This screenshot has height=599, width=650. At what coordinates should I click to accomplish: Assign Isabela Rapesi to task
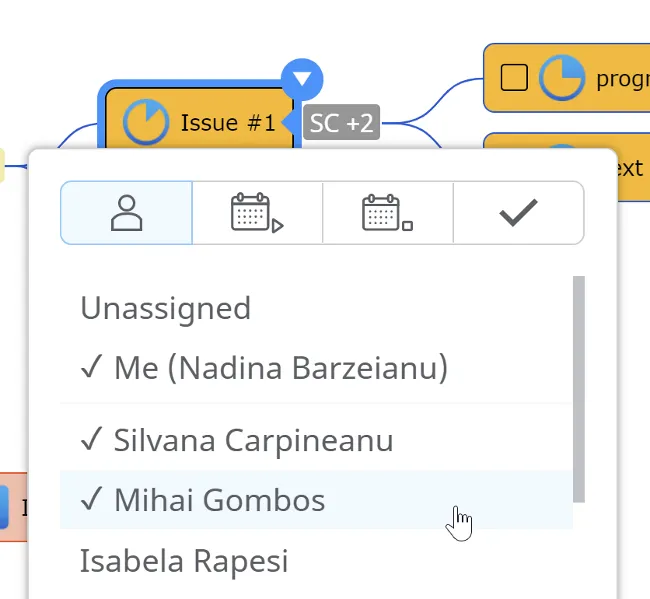tap(184, 560)
